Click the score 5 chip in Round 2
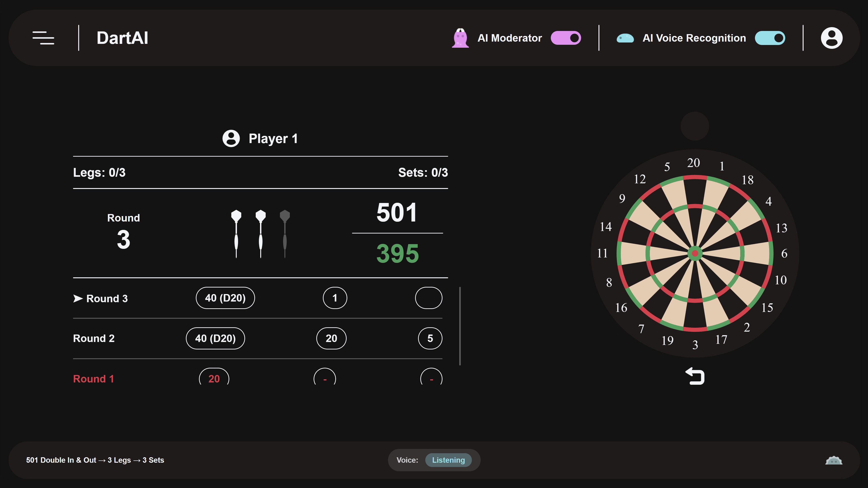This screenshot has width=868, height=488. click(430, 338)
